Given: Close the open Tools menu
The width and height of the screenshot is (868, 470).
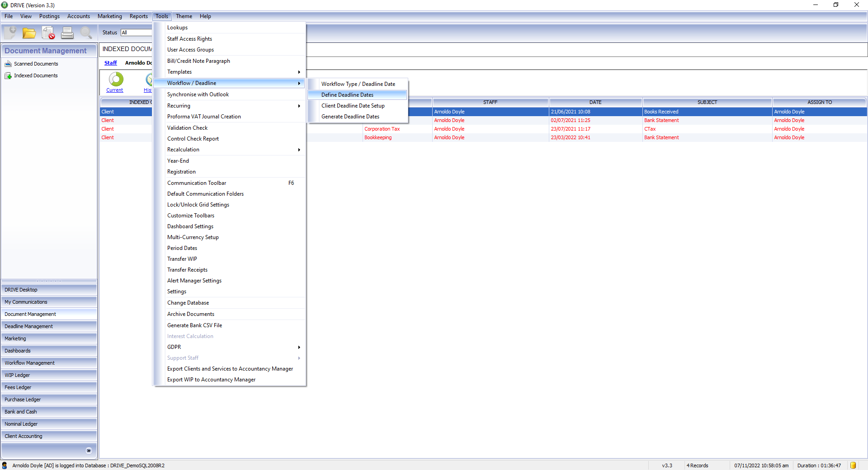Looking at the screenshot, I should pos(162,16).
